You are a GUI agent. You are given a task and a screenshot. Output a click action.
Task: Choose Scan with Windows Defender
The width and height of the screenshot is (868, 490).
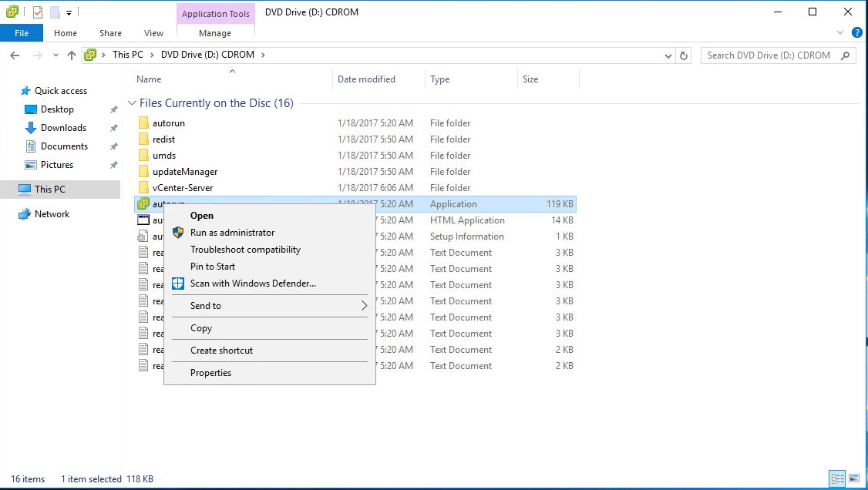click(x=253, y=284)
